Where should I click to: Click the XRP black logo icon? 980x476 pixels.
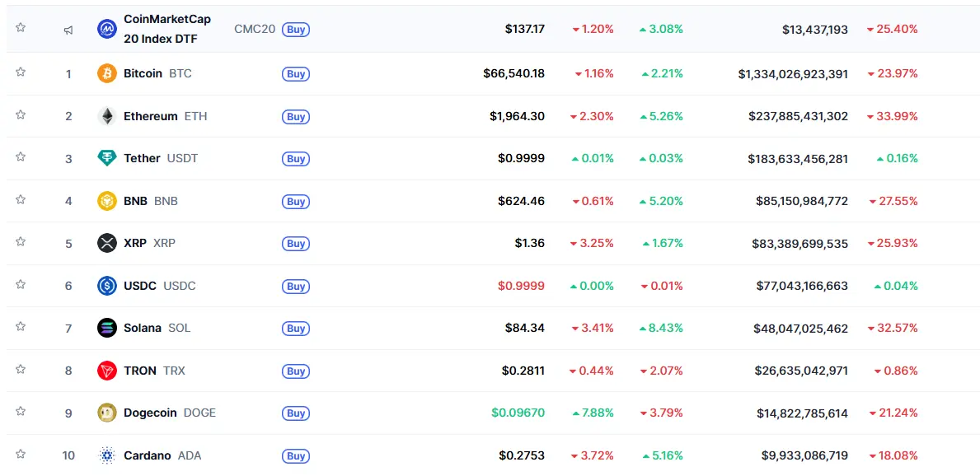click(107, 243)
